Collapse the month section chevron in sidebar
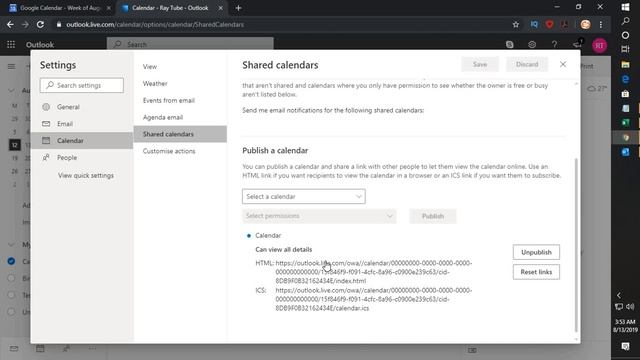Image resolution: width=640 pixels, height=360 pixels. [x=11, y=90]
